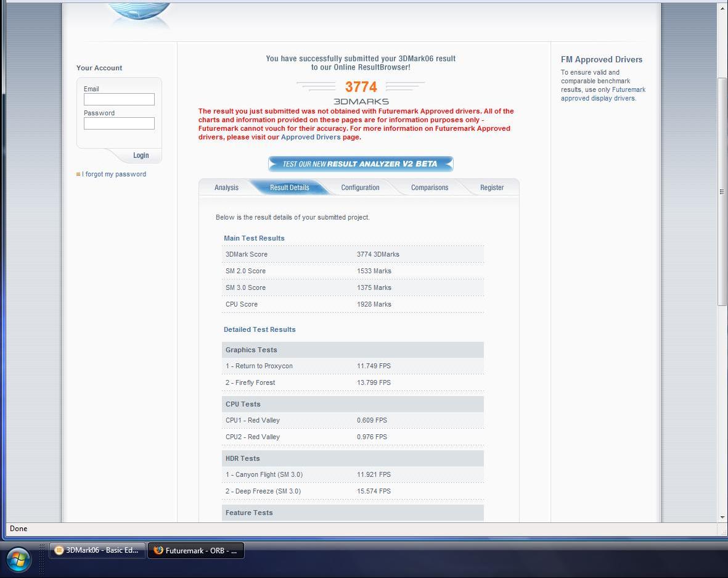The image size is (728, 578).
Task: Click the Result Analyzer V2 Beta banner
Action: point(361,164)
